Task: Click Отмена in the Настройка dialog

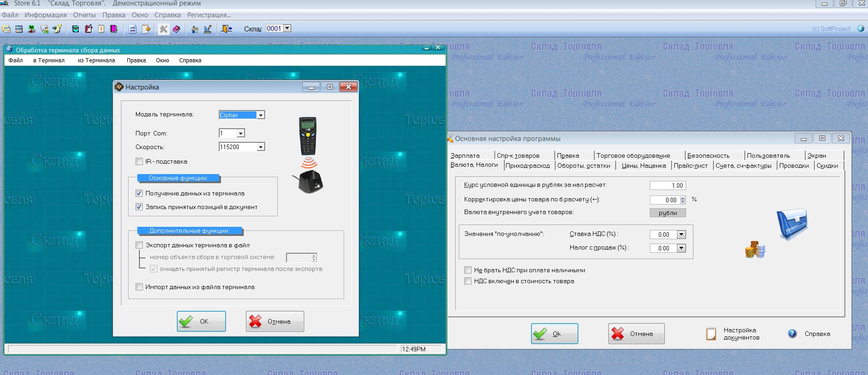Action: click(275, 321)
